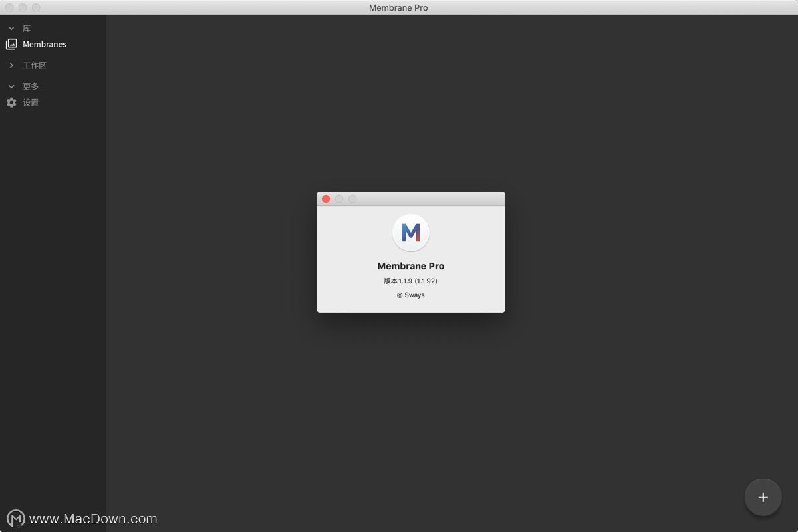Select the 库 section label
Image resolution: width=798 pixels, height=532 pixels.
pos(27,28)
